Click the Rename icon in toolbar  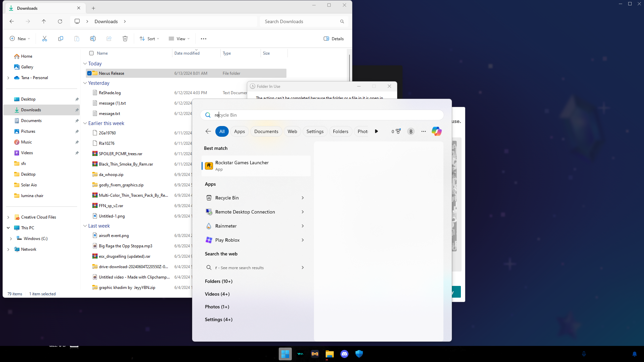point(93,39)
